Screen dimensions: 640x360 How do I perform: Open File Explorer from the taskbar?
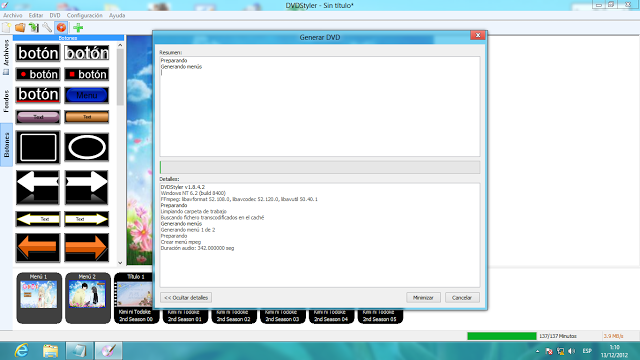coord(50,351)
